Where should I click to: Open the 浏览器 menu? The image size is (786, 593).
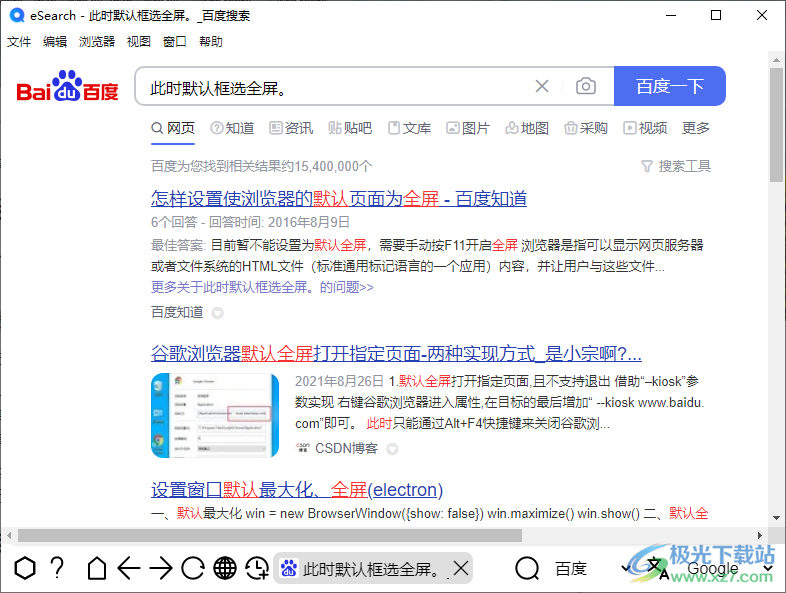pos(97,42)
